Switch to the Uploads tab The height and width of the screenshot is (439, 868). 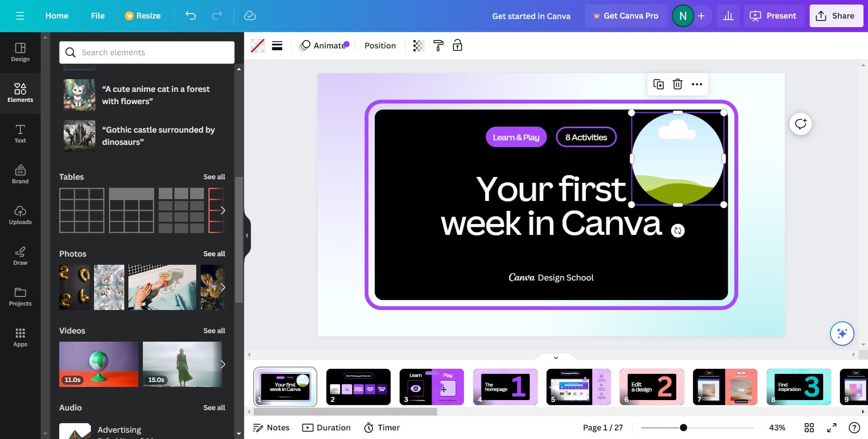pyautogui.click(x=20, y=215)
